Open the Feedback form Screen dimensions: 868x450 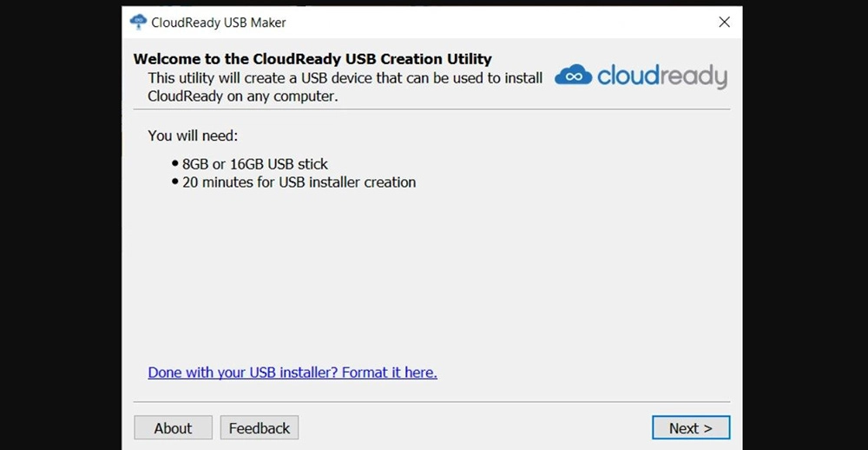coord(260,427)
